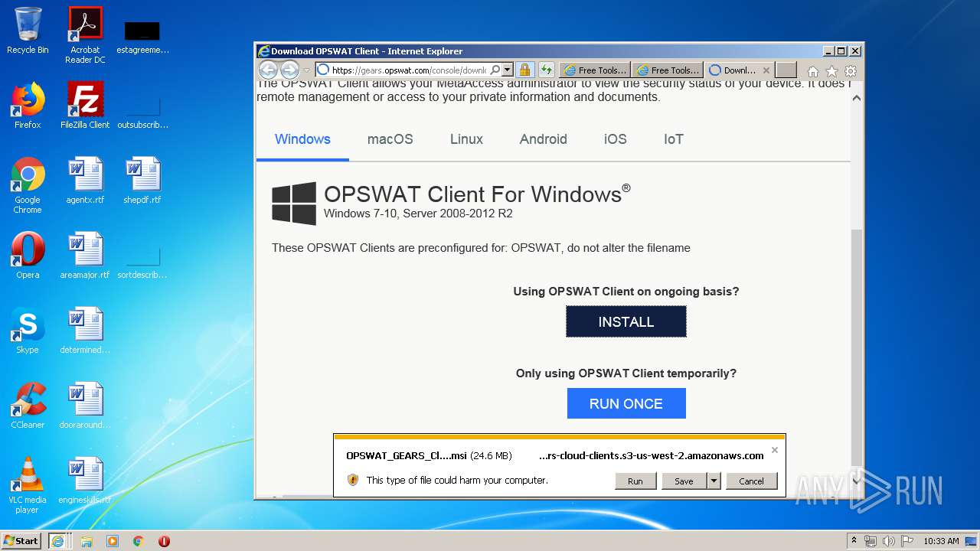Open the Tools gear menu
Image resolution: width=980 pixels, height=551 pixels.
coord(851,71)
